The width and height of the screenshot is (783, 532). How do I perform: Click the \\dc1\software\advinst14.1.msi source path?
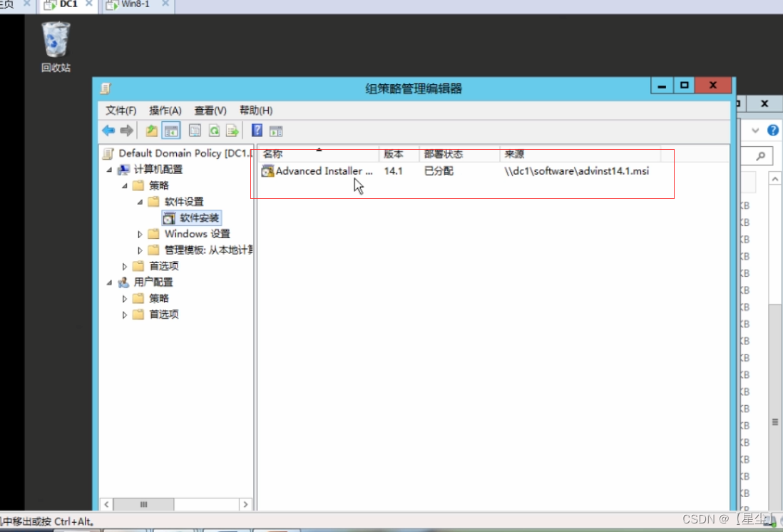576,171
